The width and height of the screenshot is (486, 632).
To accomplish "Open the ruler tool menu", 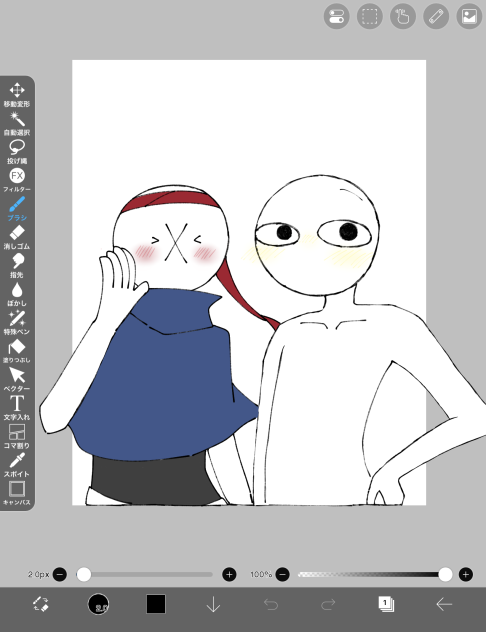I will pos(436,17).
